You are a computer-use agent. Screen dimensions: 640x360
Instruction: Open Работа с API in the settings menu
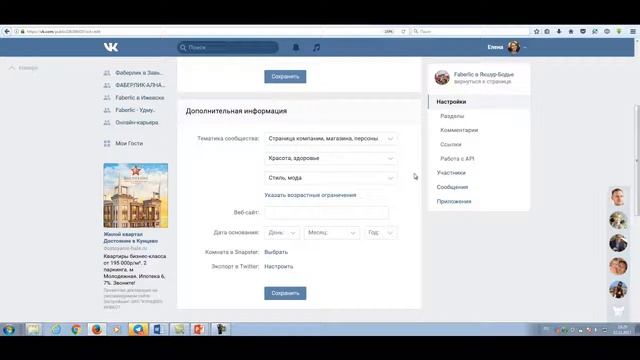click(457, 159)
